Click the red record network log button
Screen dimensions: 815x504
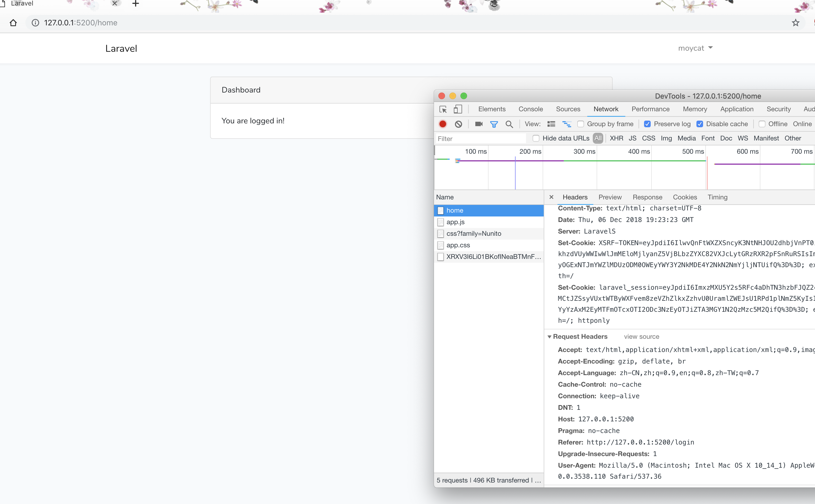pos(443,124)
